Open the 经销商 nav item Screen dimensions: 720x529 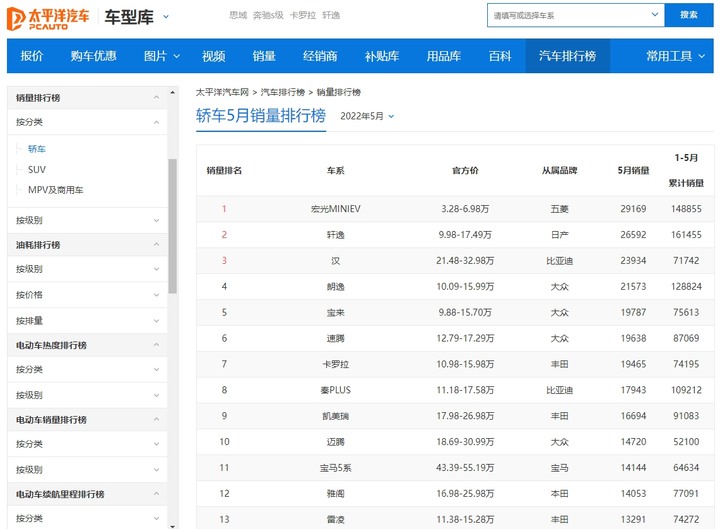pos(320,56)
